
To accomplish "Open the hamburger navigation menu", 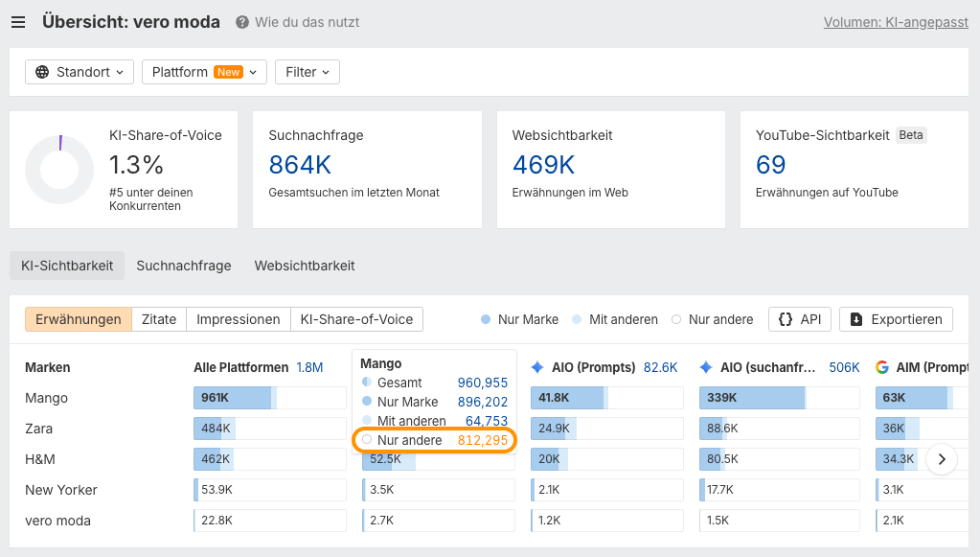I will click(x=18, y=22).
